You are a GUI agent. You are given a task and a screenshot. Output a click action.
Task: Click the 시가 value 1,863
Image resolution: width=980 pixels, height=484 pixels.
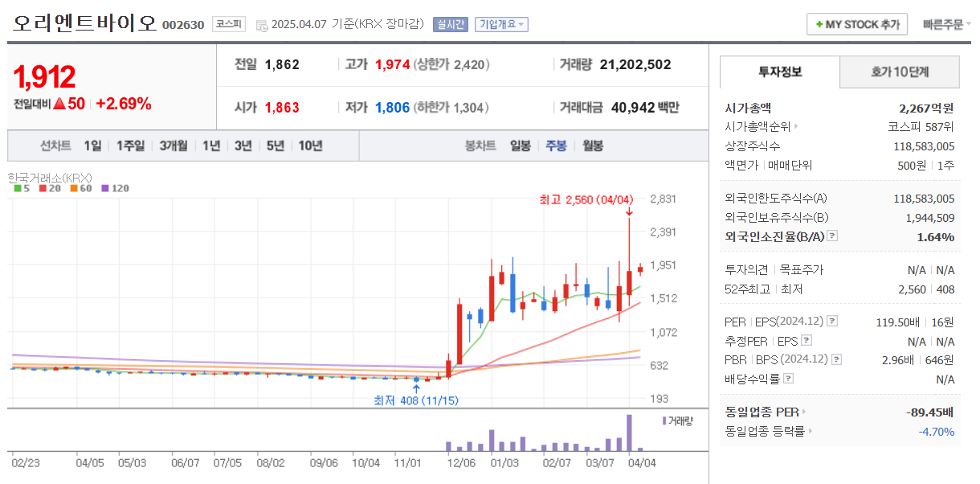click(282, 107)
